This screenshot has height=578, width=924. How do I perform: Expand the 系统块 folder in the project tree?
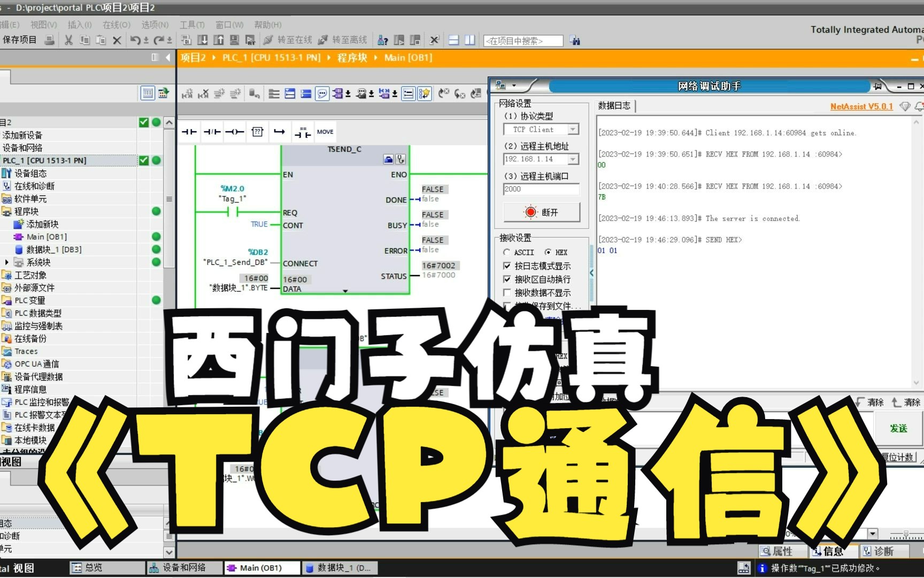pos(6,262)
